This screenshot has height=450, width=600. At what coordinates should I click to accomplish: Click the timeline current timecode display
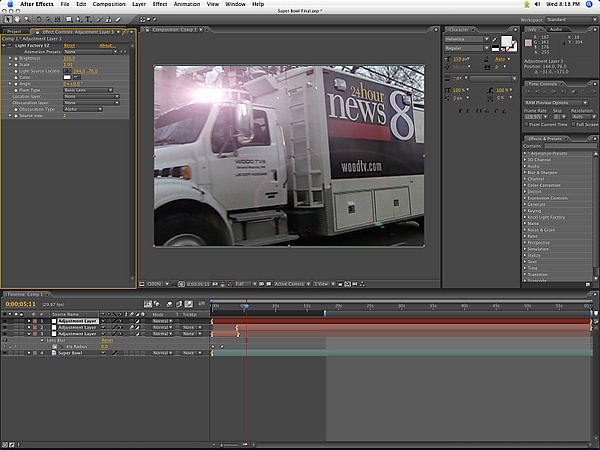point(20,302)
